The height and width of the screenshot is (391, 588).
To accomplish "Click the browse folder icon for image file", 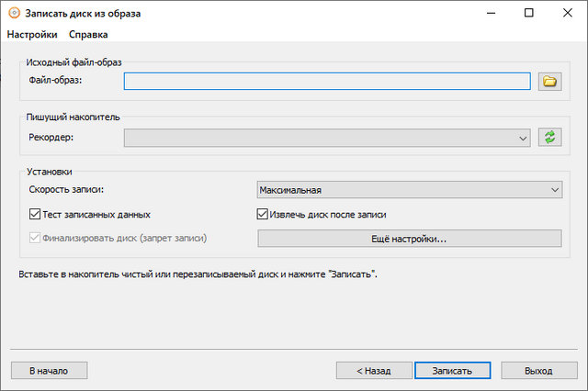I will click(x=550, y=82).
